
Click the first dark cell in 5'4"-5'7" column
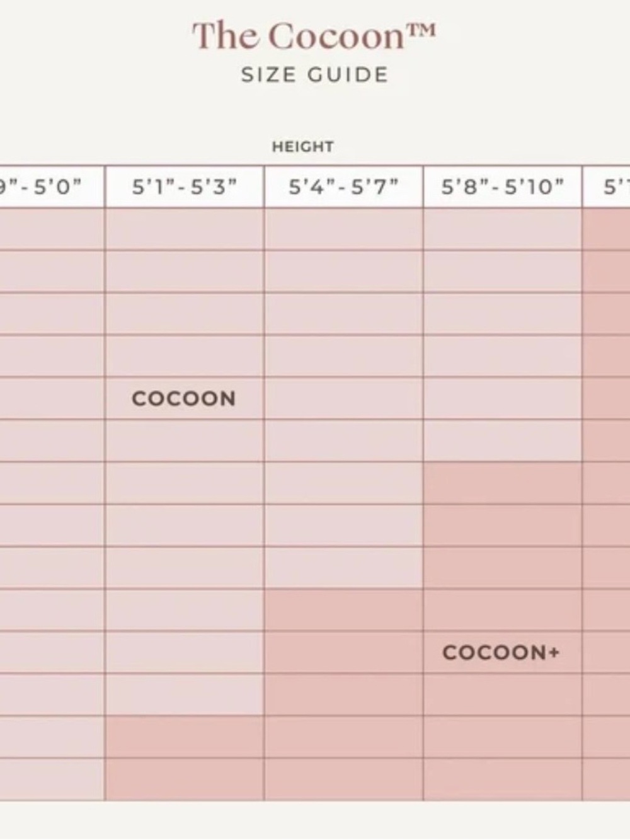click(x=343, y=610)
